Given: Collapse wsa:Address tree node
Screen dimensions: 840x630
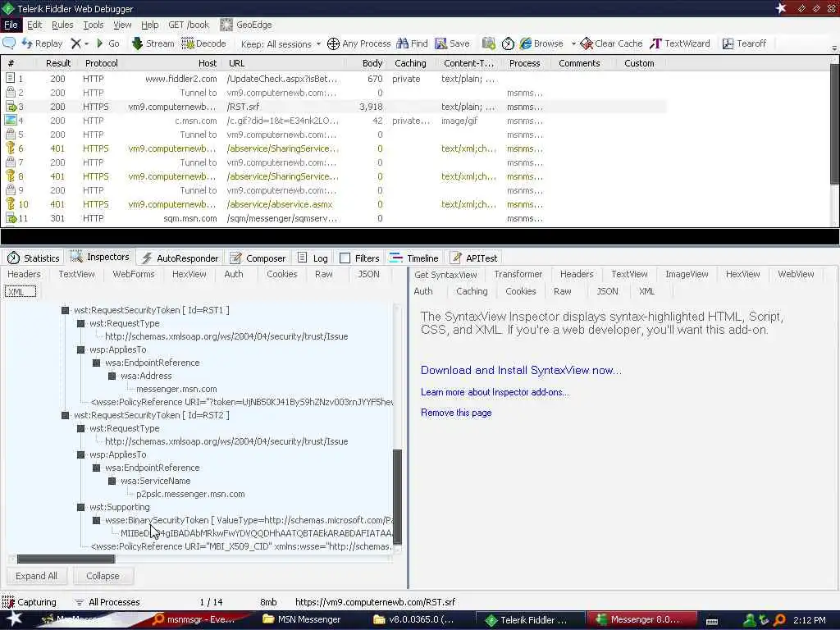Looking at the screenshot, I should [x=112, y=376].
